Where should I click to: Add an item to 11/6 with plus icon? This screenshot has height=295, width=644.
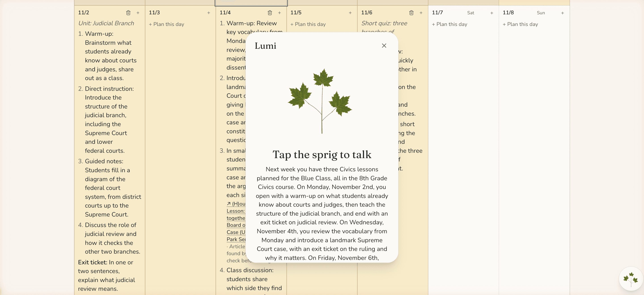point(421,13)
